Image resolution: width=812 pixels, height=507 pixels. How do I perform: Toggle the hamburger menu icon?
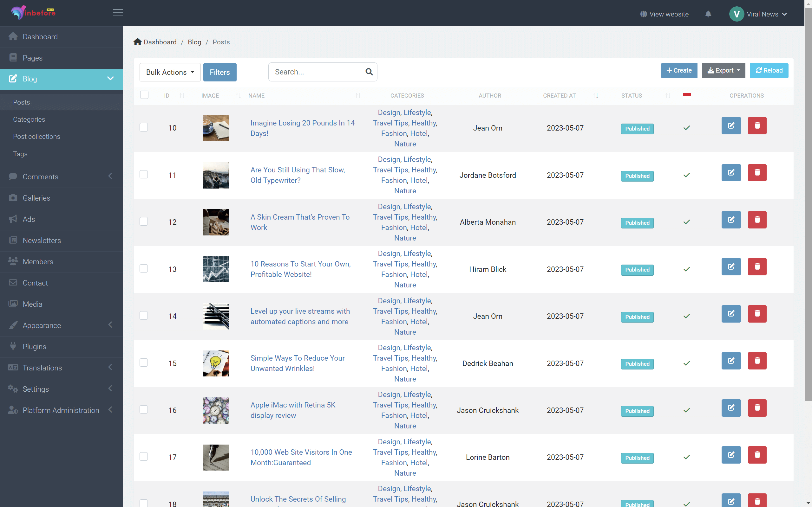pyautogui.click(x=118, y=13)
